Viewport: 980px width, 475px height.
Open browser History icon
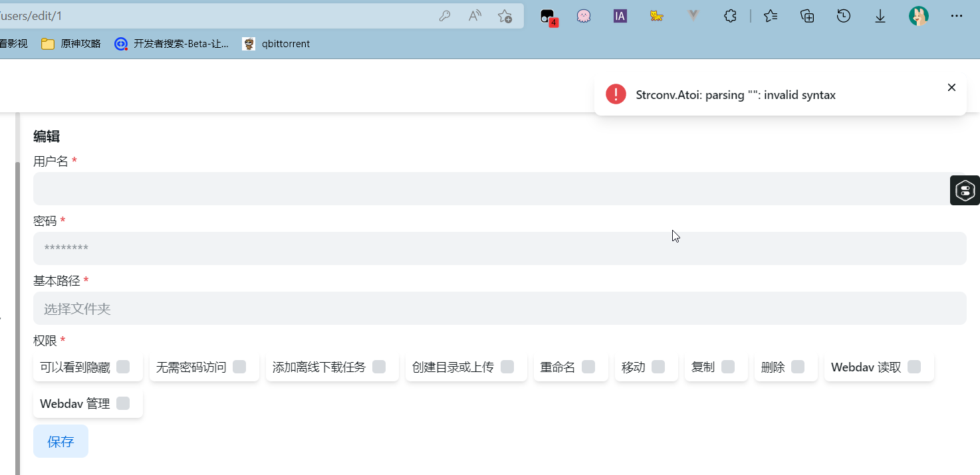(x=843, y=15)
